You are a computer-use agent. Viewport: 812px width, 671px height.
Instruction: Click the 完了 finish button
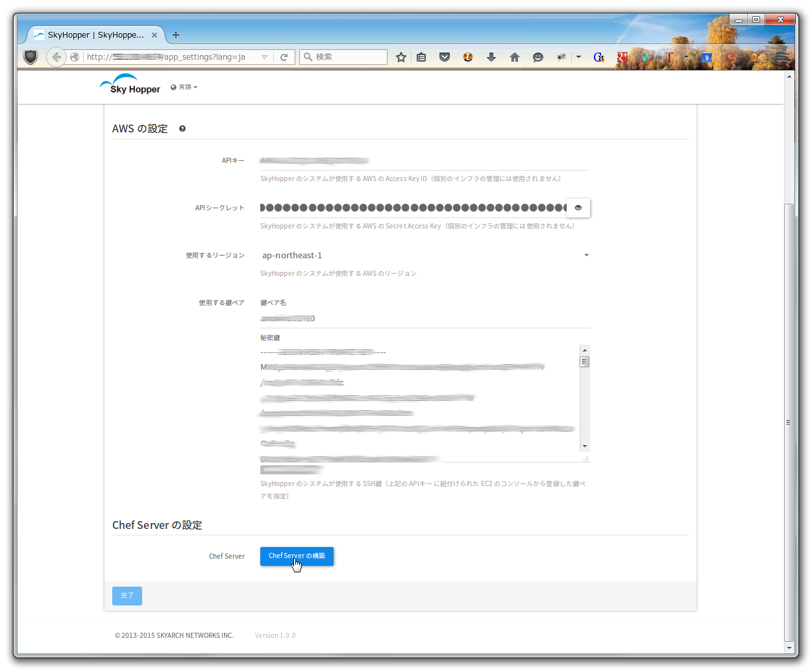[127, 596]
